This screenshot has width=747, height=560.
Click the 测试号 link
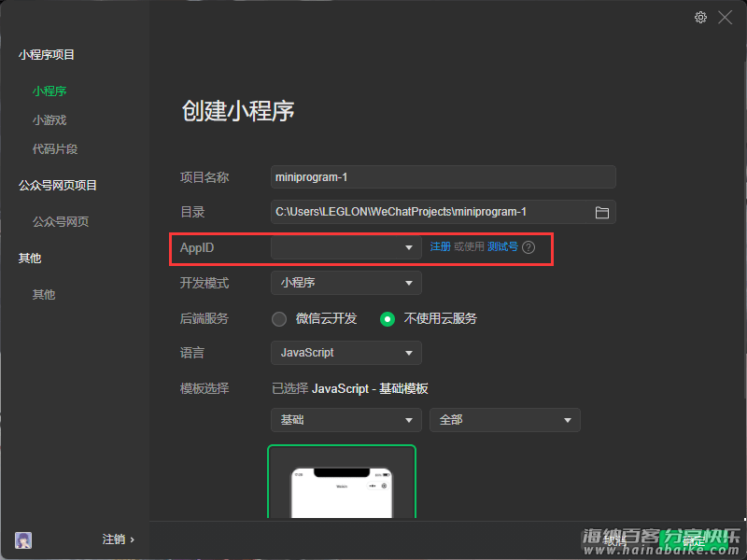[502, 246]
